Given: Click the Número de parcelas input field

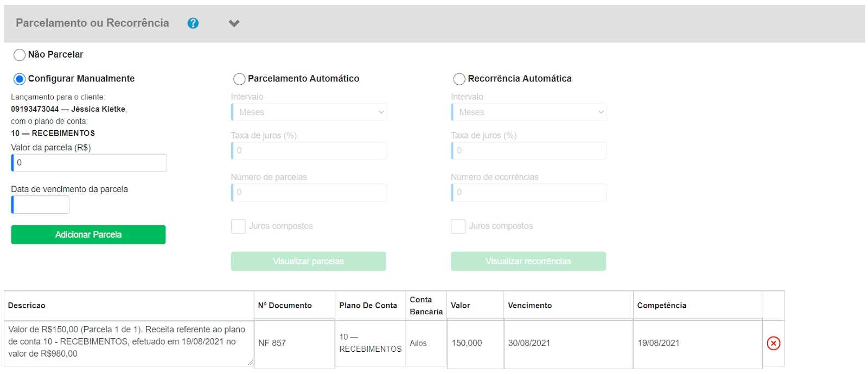Looking at the screenshot, I should click(309, 192).
